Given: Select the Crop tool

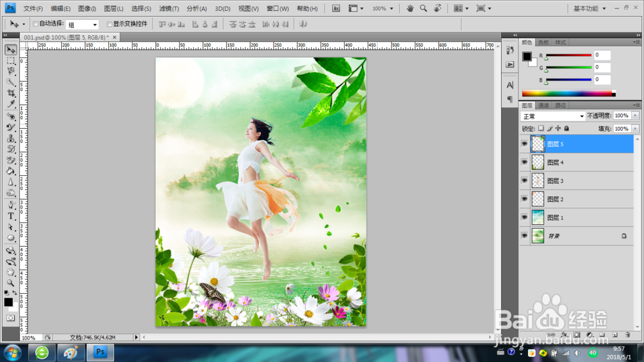Looking at the screenshot, I should click(11, 93).
